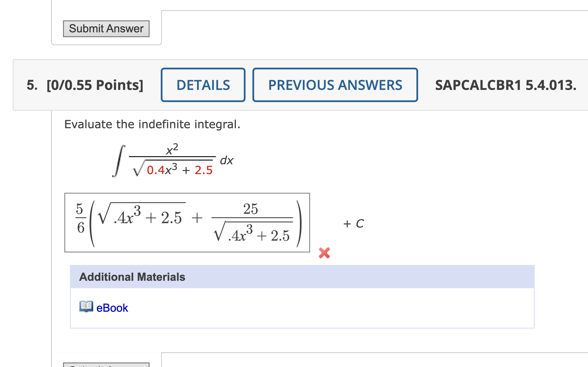Image resolution: width=588 pixels, height=367 pixels.
Task: Click the red X incorrect answer mark
Action: point(324,253)
